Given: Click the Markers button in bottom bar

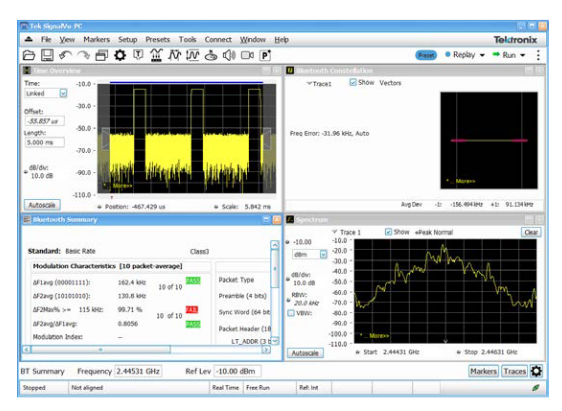Looking at the screenshot, I should coord(483,371).
